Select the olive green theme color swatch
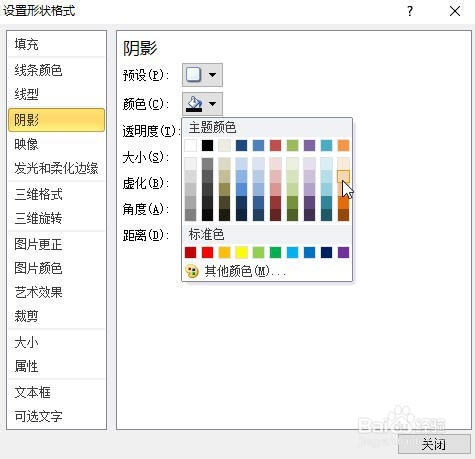 (292, 146)
